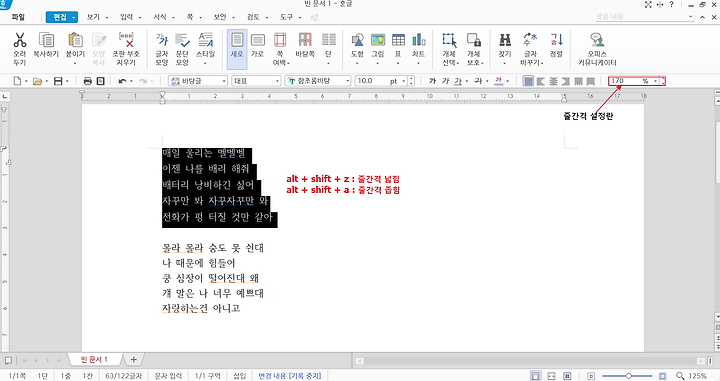Expand the Paste (붙이기) dropdown arrow
This screenshot has width=720, height=381.
click(x=75, y=63)
